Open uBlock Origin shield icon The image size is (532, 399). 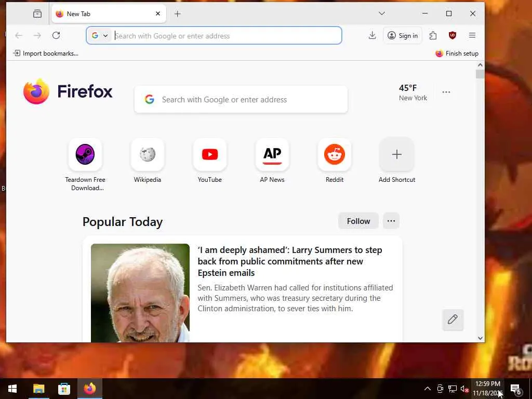click(x=453, y=35)
